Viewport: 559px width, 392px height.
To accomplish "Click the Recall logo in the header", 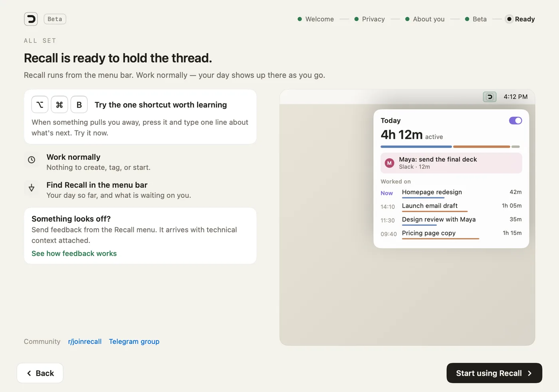I will tap(31, 19).
